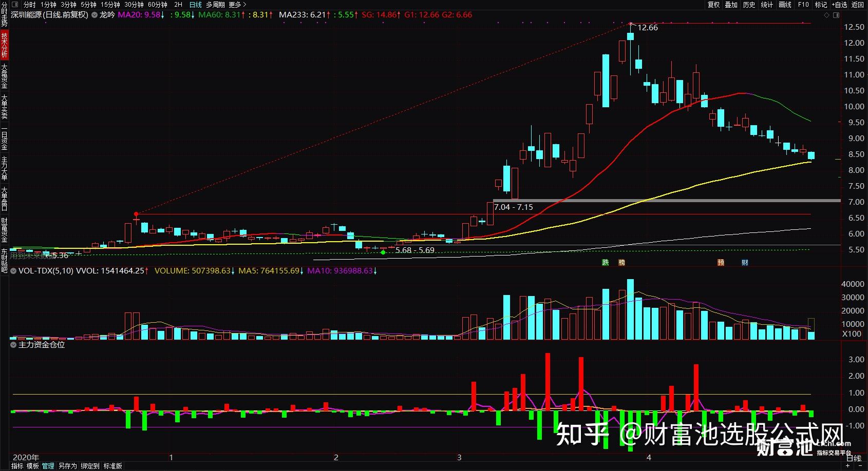Screen dimensions: 868x471
Task: Click the 预 marker icon below chart
Action: [721, 263]
